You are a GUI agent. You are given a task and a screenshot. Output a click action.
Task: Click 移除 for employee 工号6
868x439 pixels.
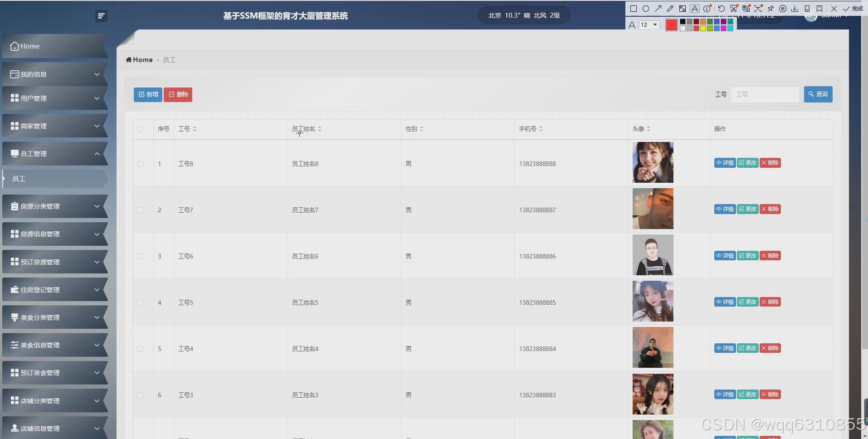(770, 256)
